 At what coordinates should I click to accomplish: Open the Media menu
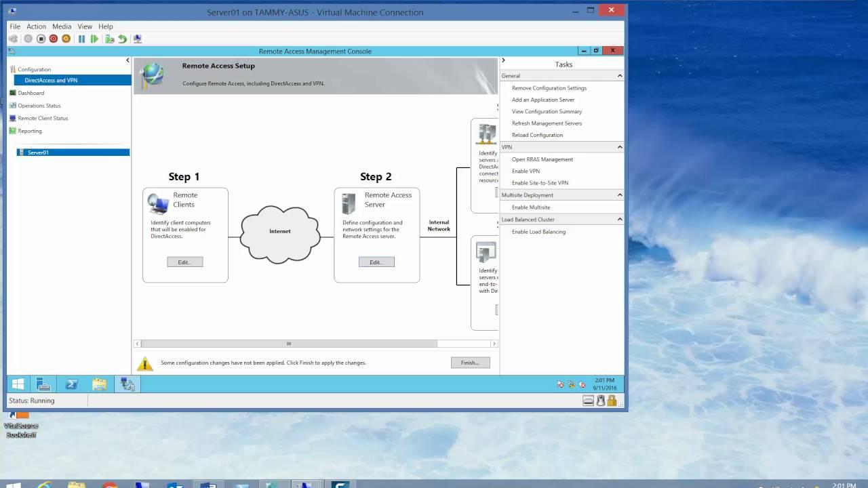pyautogui.click(x=62, y=26)
